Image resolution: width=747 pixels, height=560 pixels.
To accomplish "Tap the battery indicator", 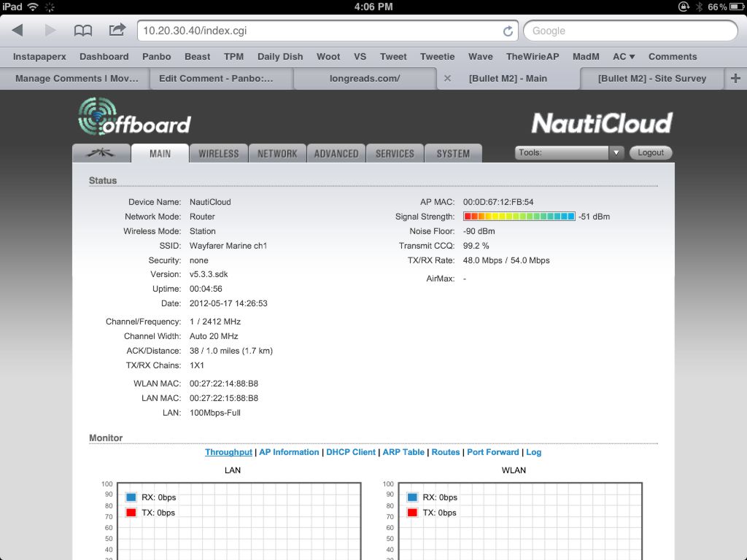I will click(737, 7).
